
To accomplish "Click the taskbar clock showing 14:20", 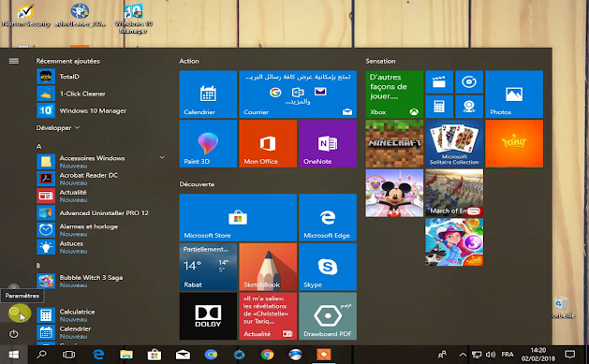I will 537,355.
